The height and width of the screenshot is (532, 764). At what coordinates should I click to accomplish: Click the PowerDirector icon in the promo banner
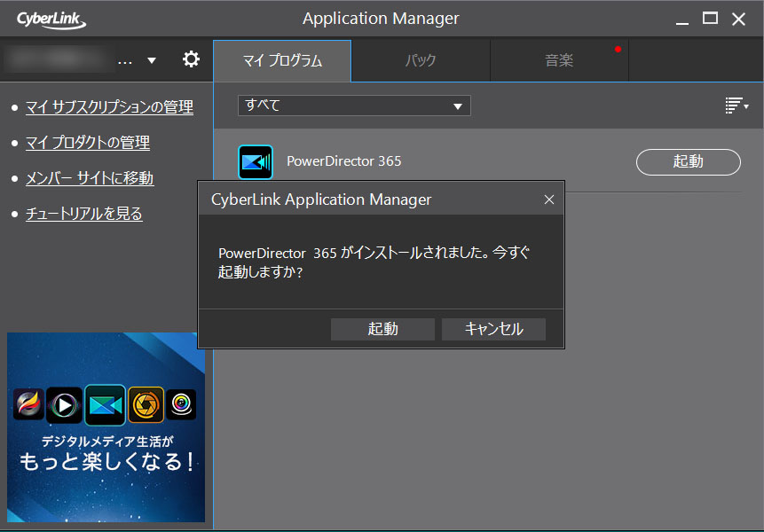click(x=106, y=404)
